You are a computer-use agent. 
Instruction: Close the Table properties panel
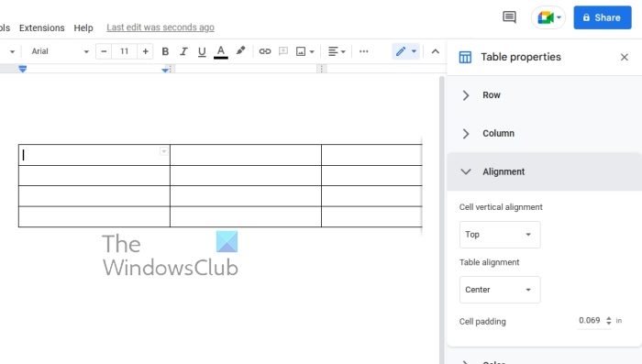point(624,58)
